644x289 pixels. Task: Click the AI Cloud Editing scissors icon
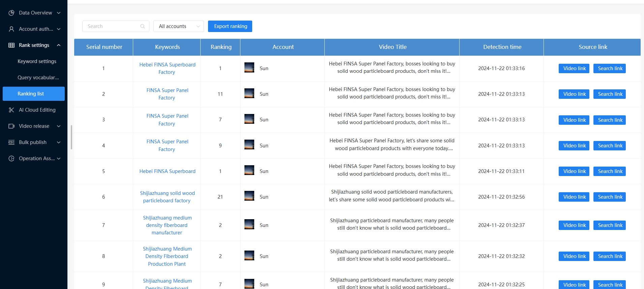tap(11, 110)
